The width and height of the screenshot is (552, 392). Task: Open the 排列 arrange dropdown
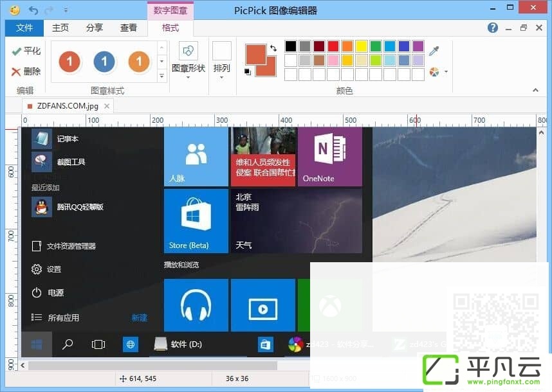pos(222,61)
